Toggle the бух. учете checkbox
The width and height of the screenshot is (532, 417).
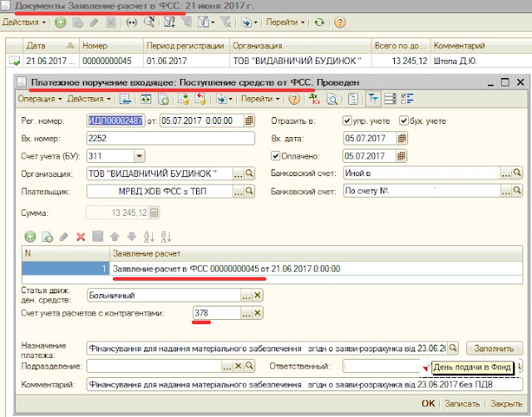405,120
